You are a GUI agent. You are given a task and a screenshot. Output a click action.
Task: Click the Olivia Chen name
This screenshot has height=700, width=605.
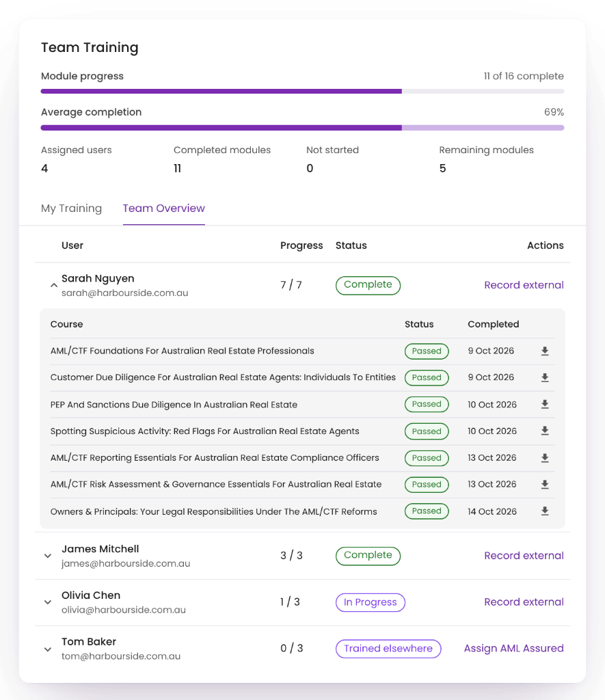pos(91,595)
